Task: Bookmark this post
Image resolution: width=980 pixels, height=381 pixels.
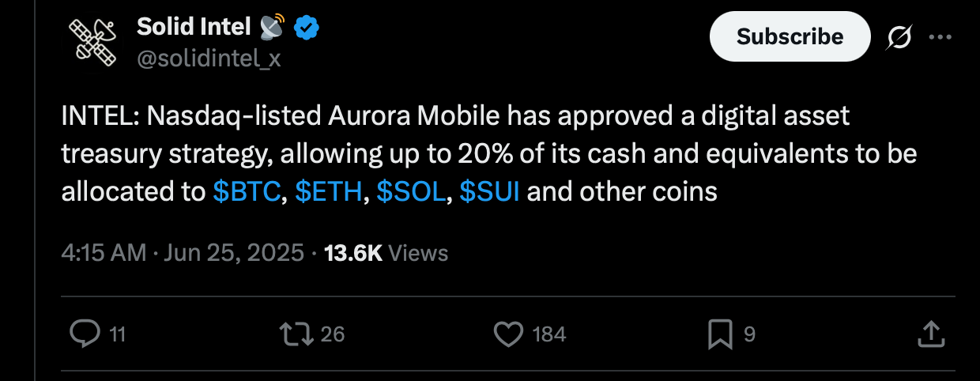Action: tap(720, 334)
